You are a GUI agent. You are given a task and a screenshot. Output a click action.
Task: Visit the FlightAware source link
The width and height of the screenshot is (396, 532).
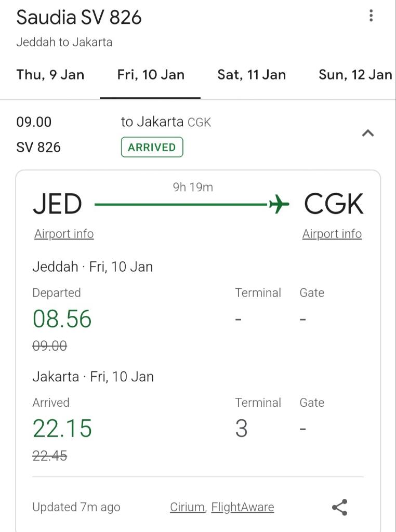point(243,507)
